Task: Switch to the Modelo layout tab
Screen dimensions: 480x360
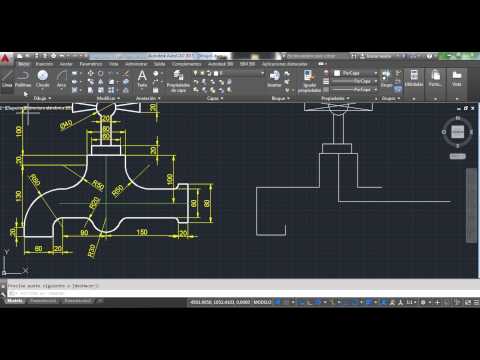Action: (15, 301)
